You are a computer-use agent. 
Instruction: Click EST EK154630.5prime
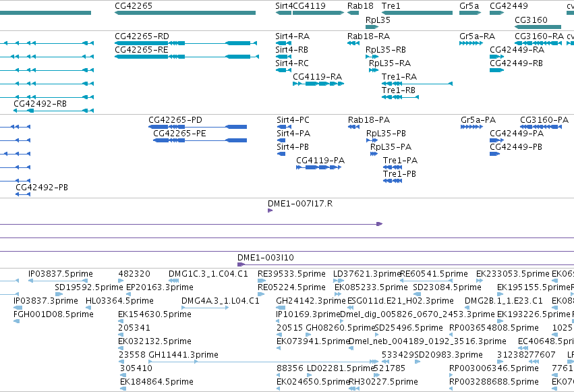tap(121, 321)
